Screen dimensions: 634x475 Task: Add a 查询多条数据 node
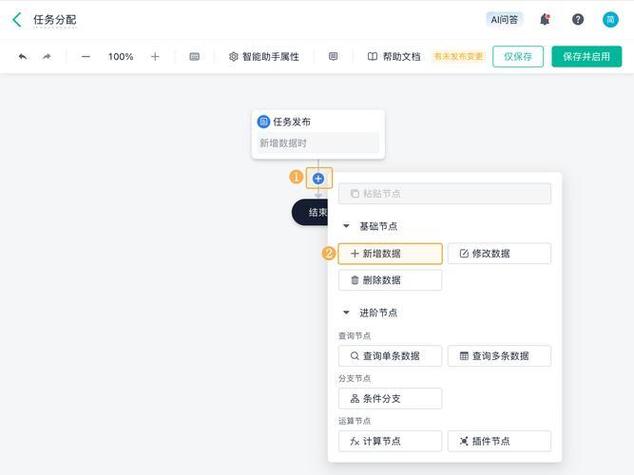499,356
